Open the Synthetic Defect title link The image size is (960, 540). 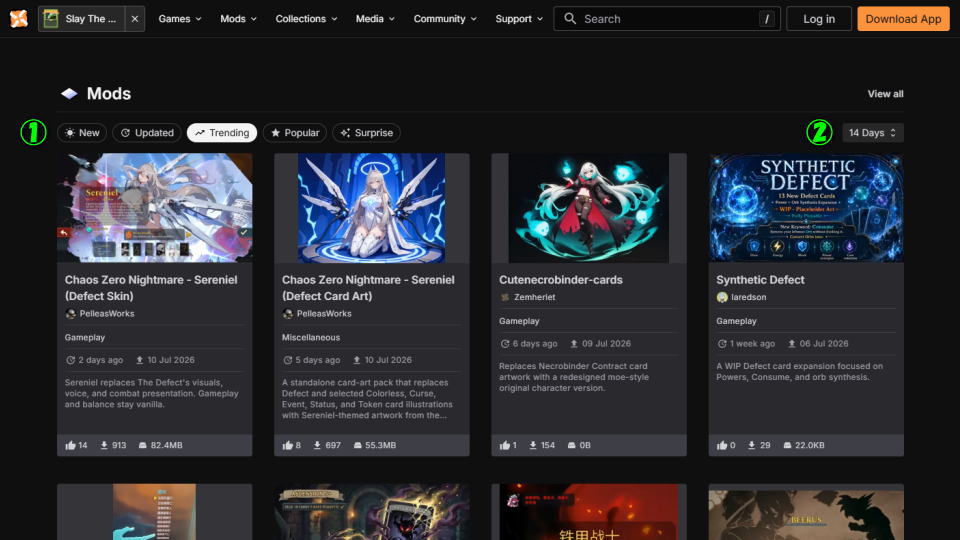click(760, 280)
